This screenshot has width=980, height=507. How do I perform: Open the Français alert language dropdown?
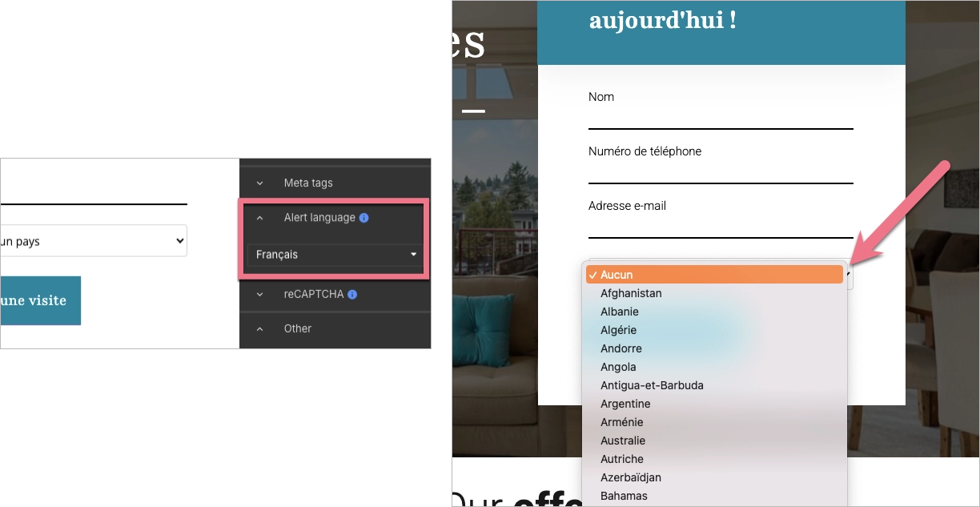pyautogui.click(x=336, y=255)
